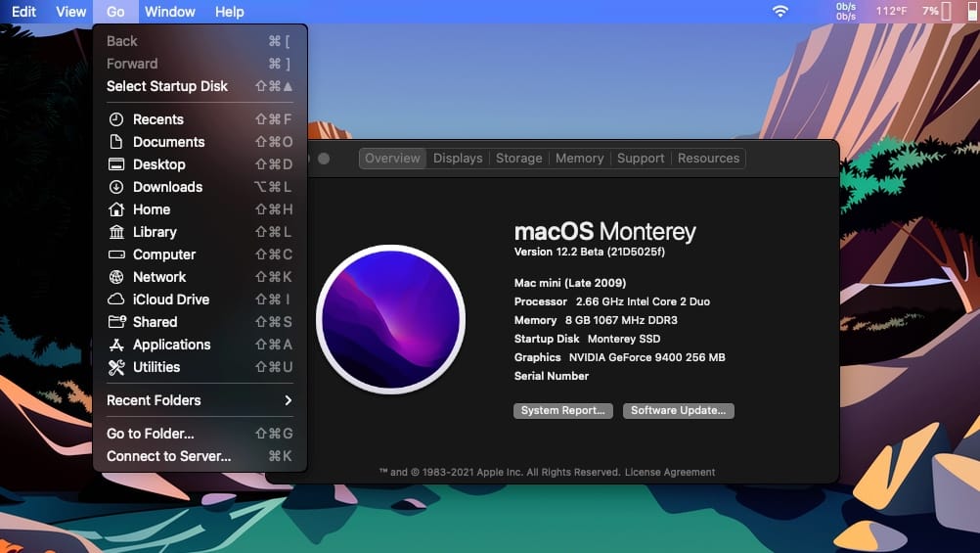Click the battery icon in menu bar

pos(946,12)
